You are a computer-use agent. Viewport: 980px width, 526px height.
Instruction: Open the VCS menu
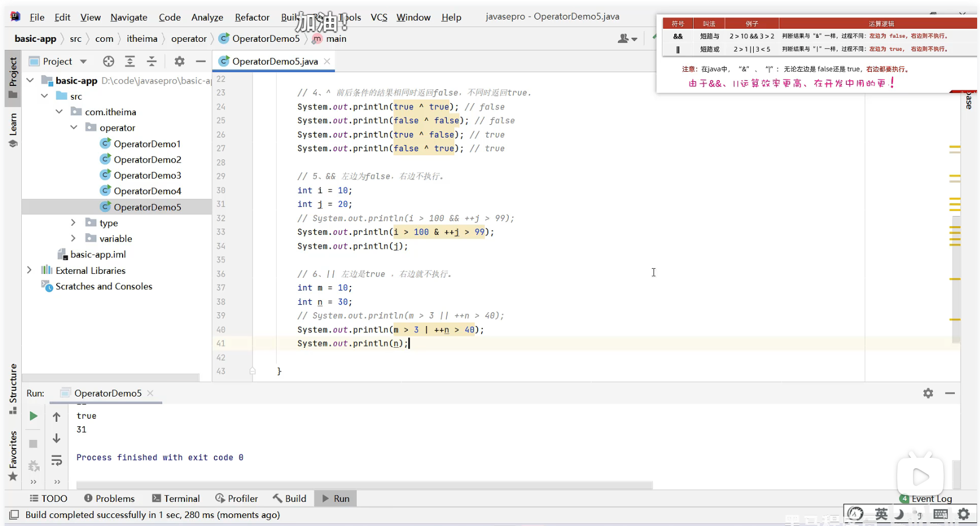[379, 17]
